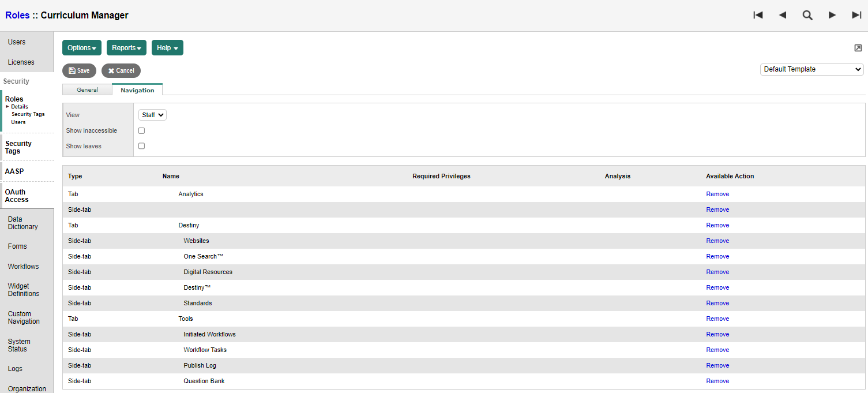868x393 pixels.
Task: Select the Navigation tab
Action: tap(137, 89)
